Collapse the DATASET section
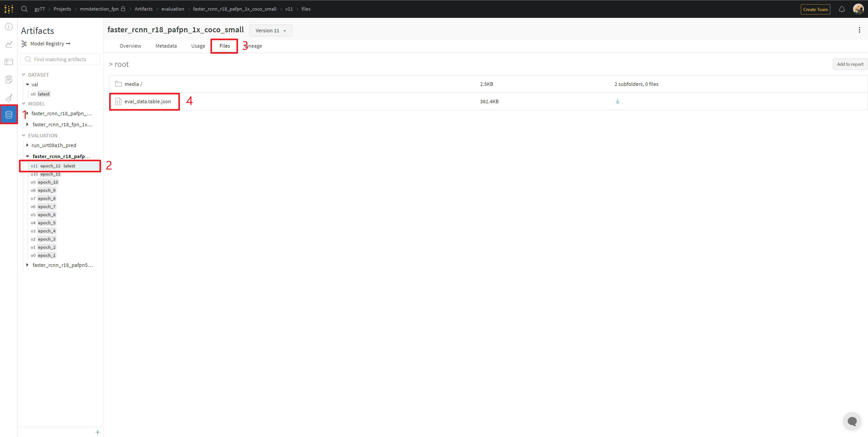 tap(24, 75)
